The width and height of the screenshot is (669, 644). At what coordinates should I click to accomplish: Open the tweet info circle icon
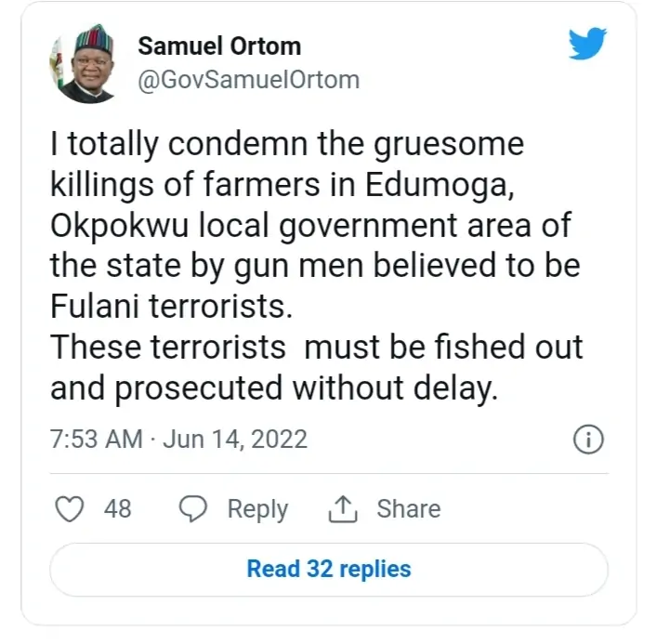pyautogui.click(x=589, y=440)
